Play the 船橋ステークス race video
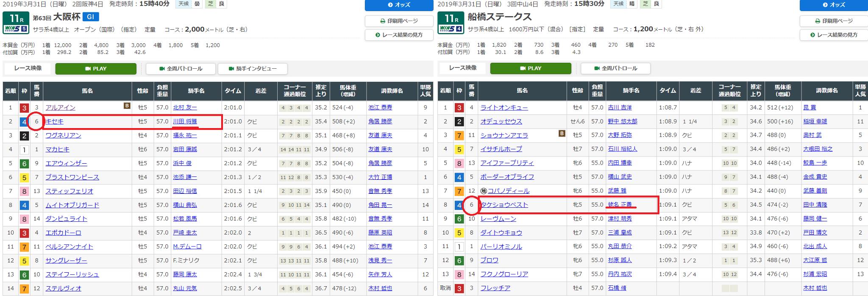The height and width of the screenshot is (296, 868). (x=531, y=68)
